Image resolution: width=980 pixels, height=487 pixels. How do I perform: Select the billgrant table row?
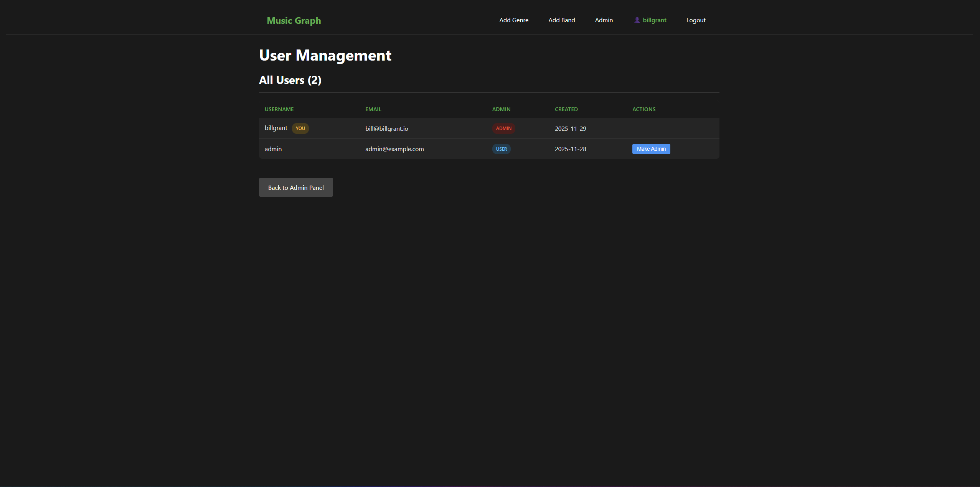pos(487,128)
